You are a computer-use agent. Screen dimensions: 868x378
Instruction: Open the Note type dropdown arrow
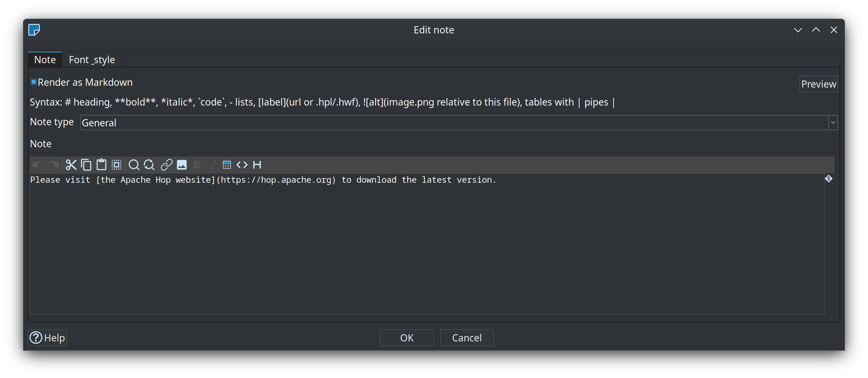[833, 123]
